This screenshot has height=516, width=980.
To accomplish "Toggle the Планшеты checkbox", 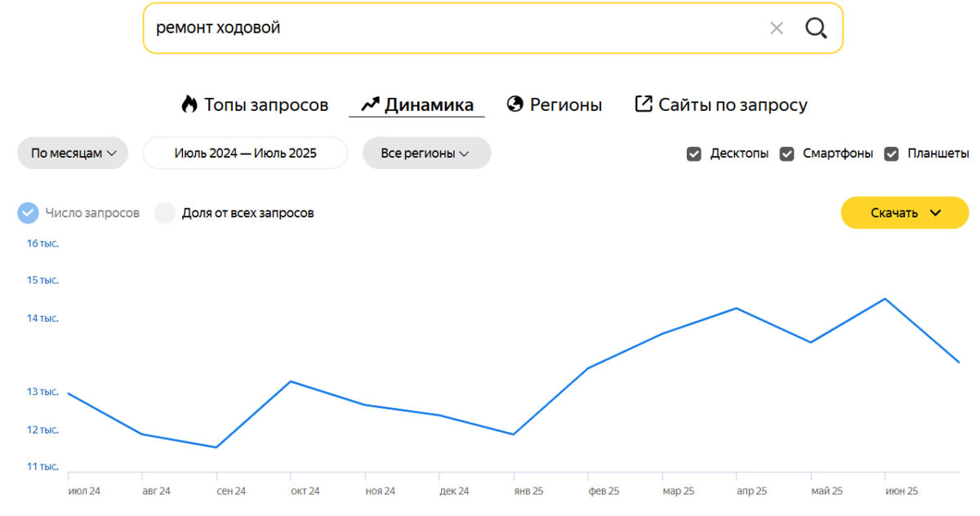I will tap(892, 153).
